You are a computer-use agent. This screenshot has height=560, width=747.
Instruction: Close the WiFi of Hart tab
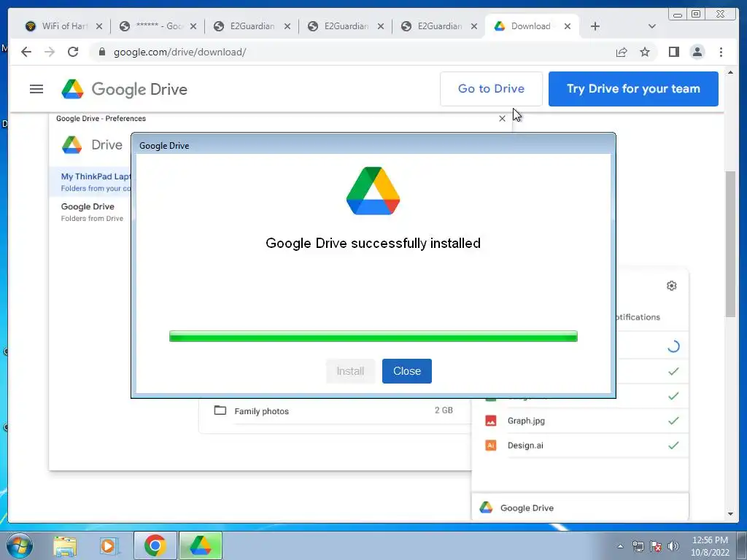coord(99,26)
